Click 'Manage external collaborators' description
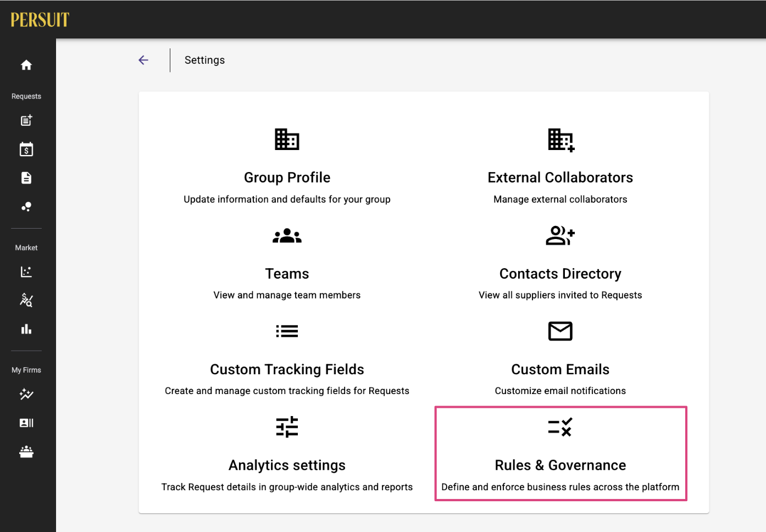The width and height of the screenshot is (766, 532). pos(560,199)
